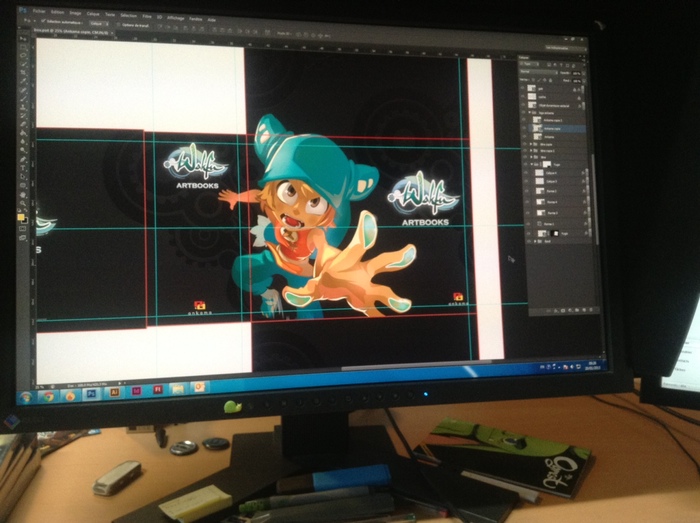Click the Yugo layer mask thumbnail

(555, 233)
